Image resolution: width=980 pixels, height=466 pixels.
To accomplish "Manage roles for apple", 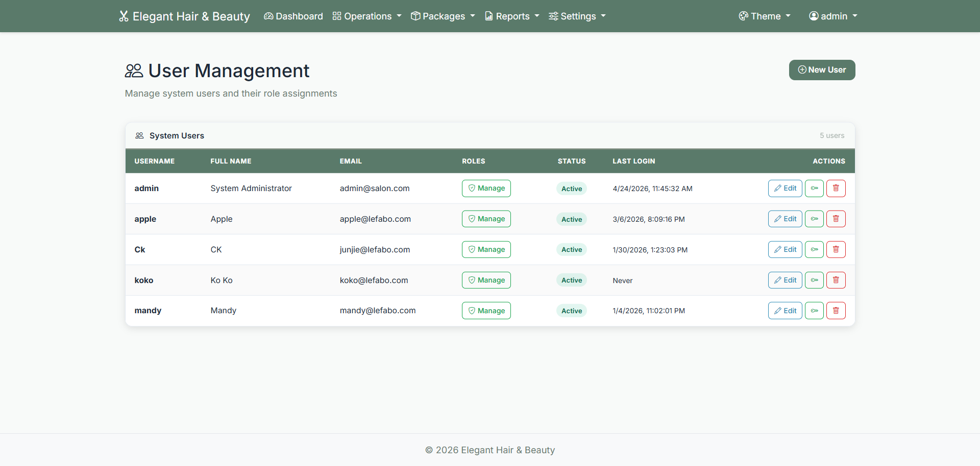I will point(486,219).
